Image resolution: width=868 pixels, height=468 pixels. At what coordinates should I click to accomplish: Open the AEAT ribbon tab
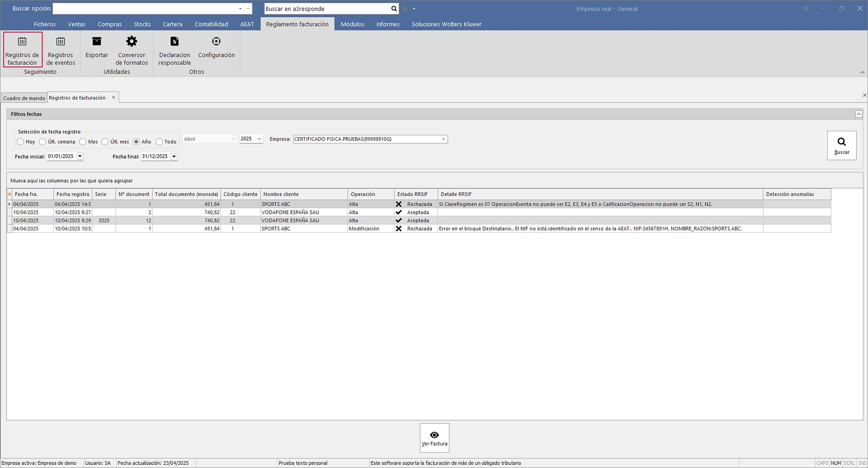247,24
